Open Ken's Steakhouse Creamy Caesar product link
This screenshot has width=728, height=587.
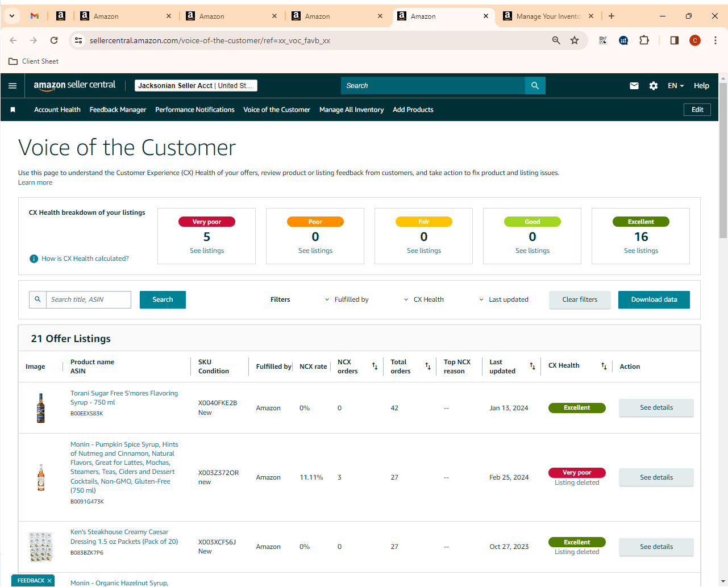pyautogui.click(x=124, y=537)
